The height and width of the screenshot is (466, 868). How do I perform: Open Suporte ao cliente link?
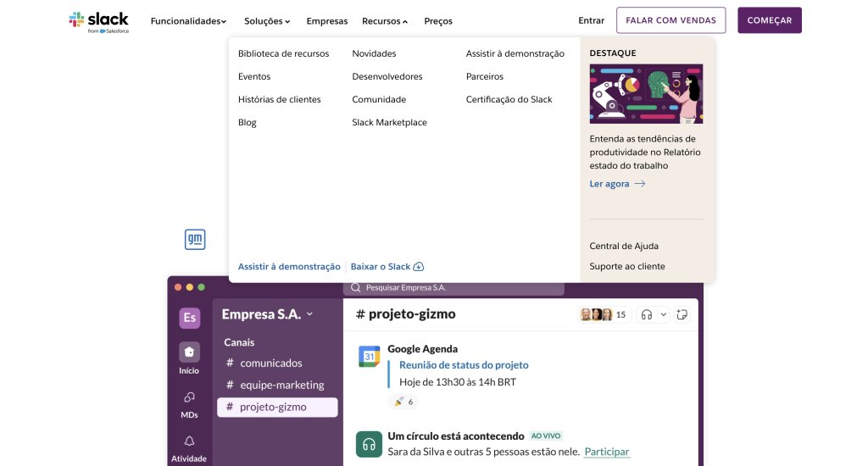(x=627, y=266)
